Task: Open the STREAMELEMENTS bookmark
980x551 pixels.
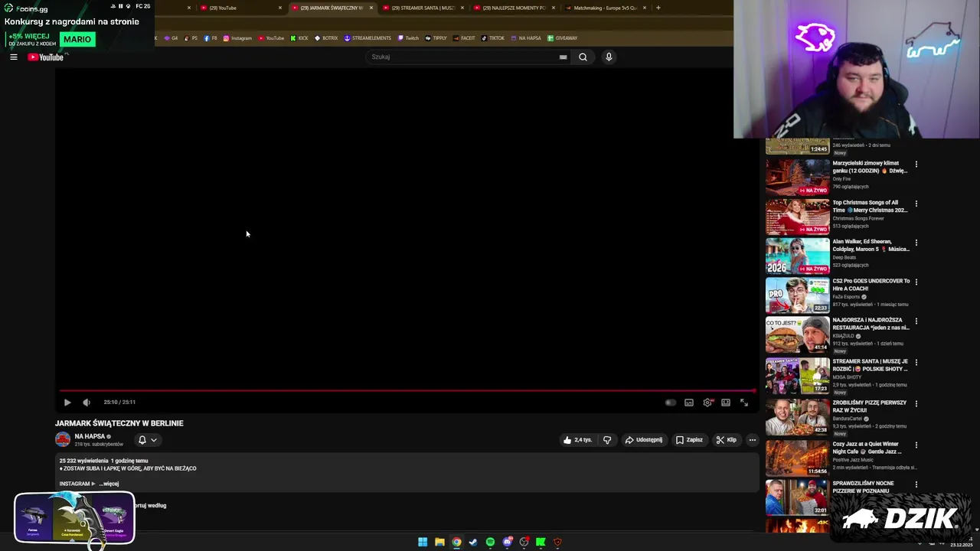Action: [x=367, y=38]
